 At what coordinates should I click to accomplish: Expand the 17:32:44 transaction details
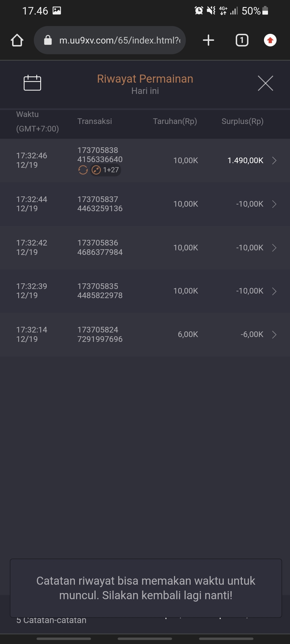click(274, 204)
